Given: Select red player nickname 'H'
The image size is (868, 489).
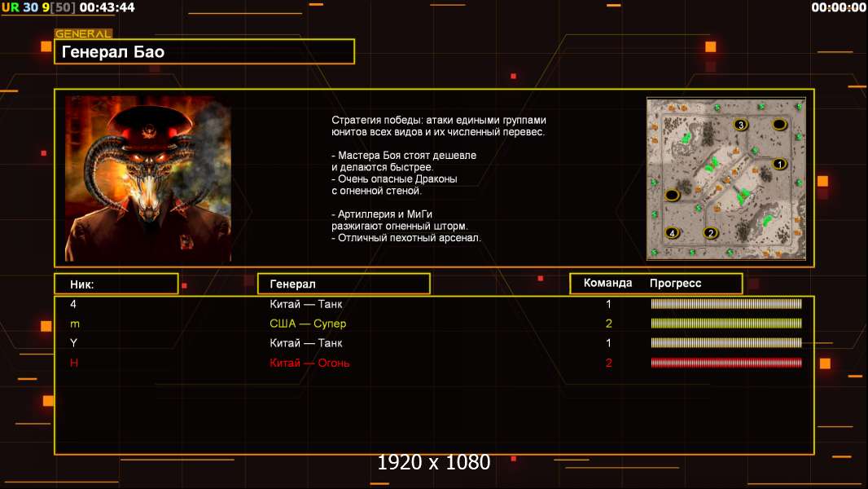Looking at the screenshot, I should pos(73,363).
